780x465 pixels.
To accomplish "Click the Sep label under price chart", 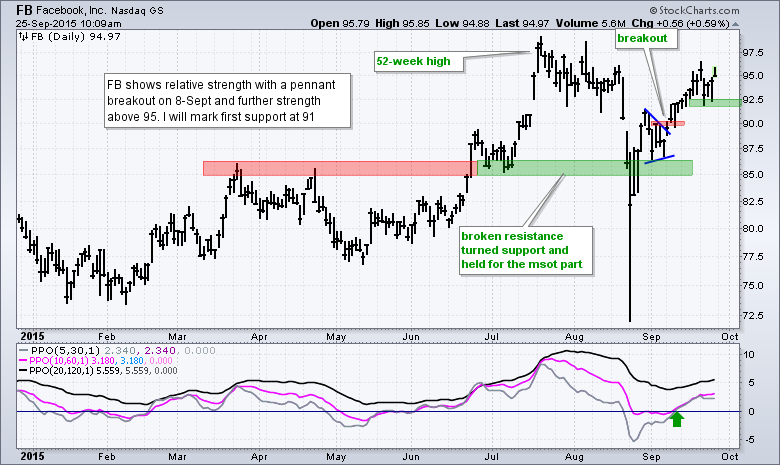I will coord(651,337).
